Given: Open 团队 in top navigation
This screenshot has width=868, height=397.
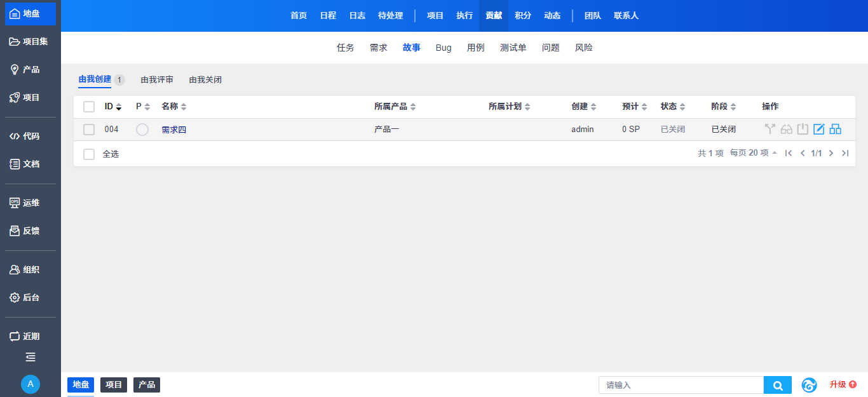Looking at the screenshot, I should [593, 16].
